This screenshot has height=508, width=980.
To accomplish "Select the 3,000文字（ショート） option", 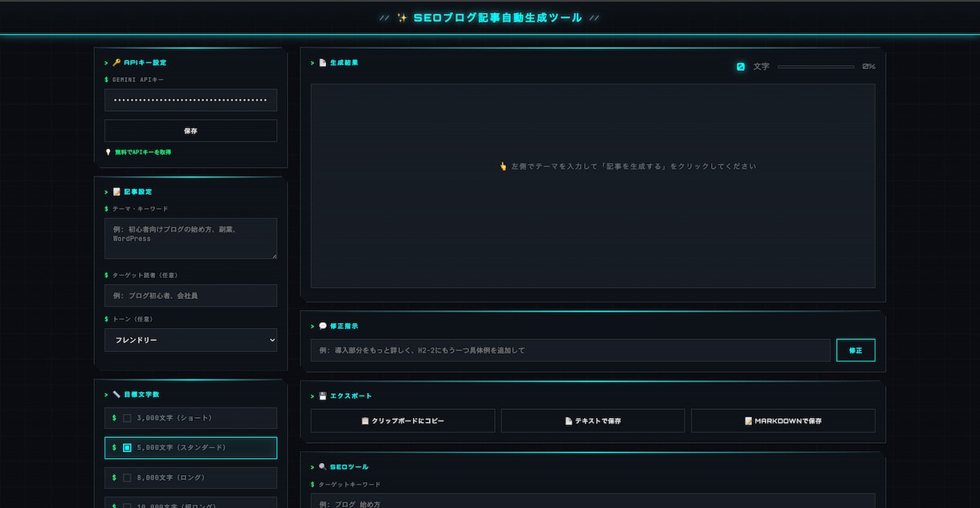I will tap(190, 418).
